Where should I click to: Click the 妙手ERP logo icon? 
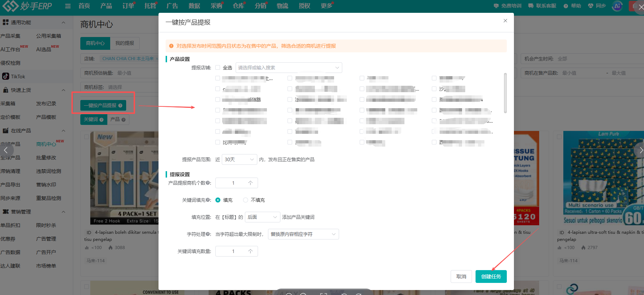(x=10, y=6)
